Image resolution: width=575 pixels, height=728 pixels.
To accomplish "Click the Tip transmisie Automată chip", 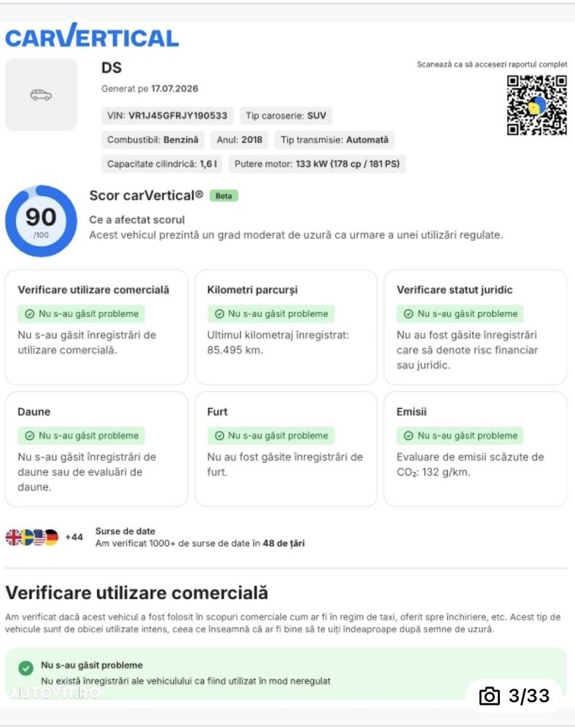I will [x=335, y=140].
